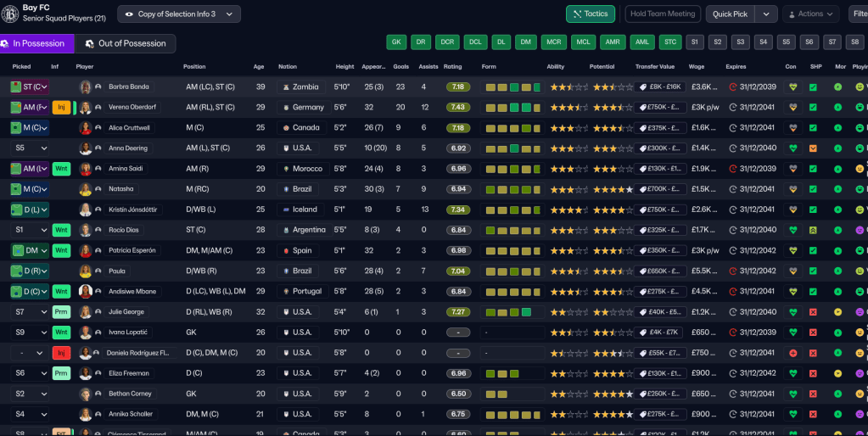868x436 pixels.
Task: Select the In Possession tab
Action: point(37,43)
